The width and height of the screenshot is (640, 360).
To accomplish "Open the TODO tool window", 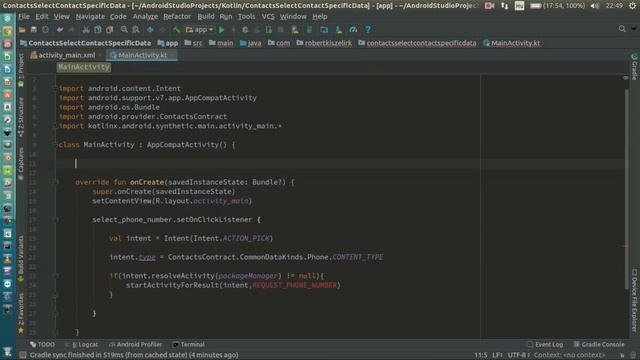I will [x=42, y=344].
